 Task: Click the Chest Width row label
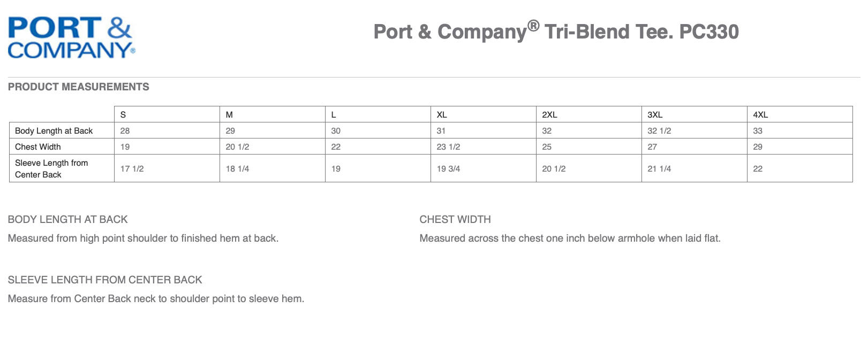point(38,147)
